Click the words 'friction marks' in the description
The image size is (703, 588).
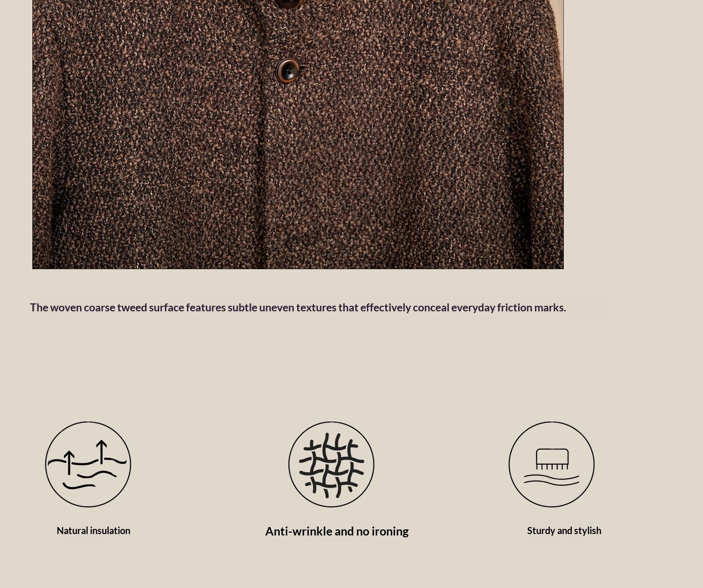pos(531,308)
